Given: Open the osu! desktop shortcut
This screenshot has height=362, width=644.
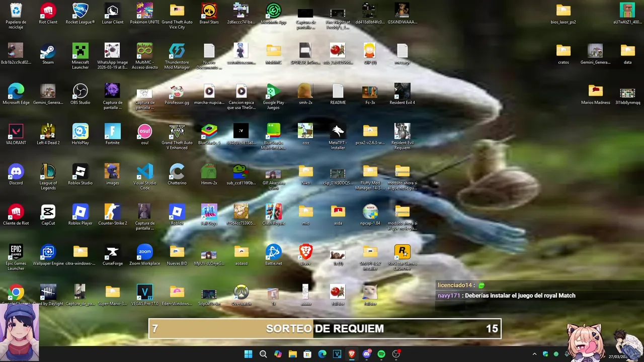Looking at the screenshot, I should point(145,134).
